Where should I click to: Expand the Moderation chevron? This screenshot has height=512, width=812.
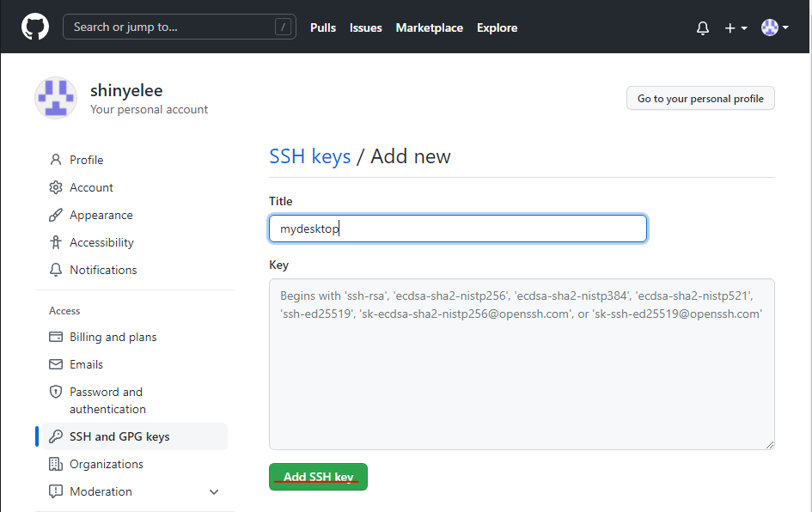point(214,491)
